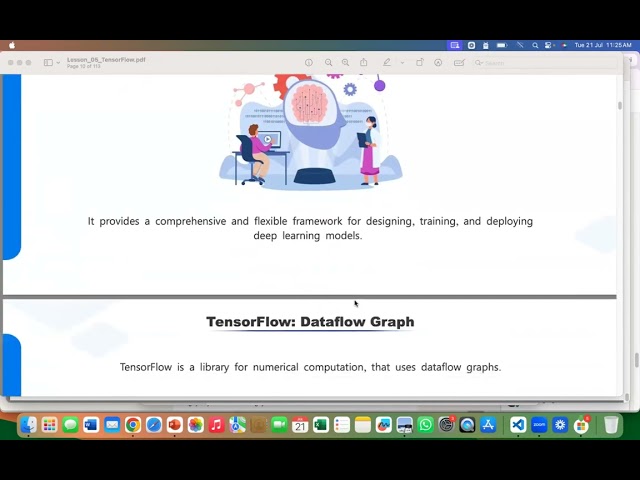
Task: Open Music from the Dock
Action: tap(216, 425)
